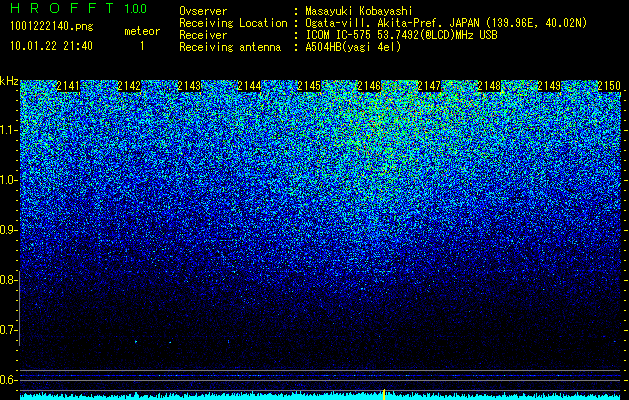Click the date stamp 10.01.22 21:40
629x400 pixels.
(51, 46)
